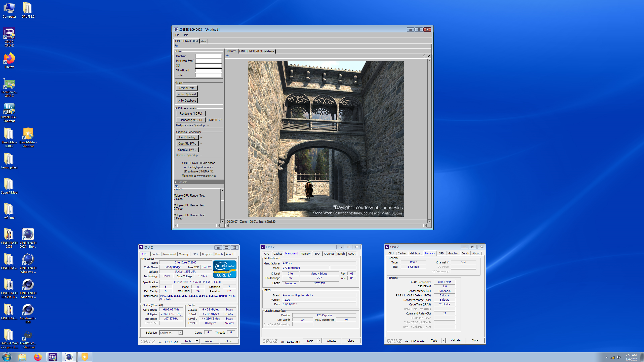Launch Firefox from the desktop
644x362 pixels.
9,60
